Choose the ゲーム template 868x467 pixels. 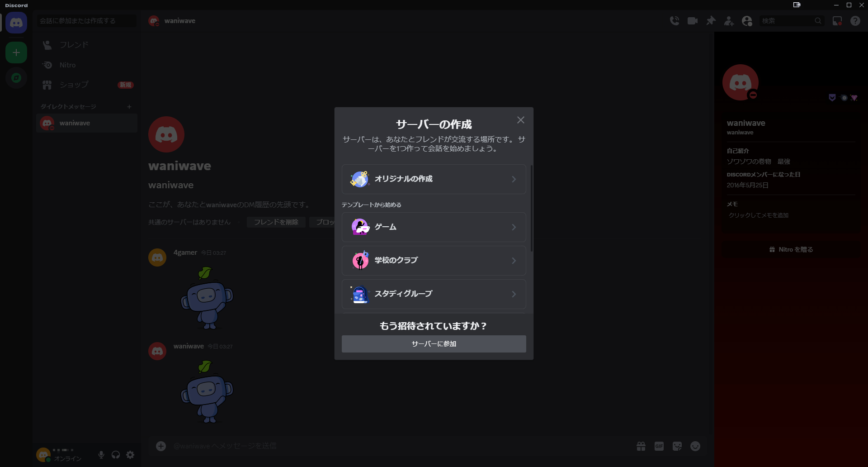(x=434, y=227)
